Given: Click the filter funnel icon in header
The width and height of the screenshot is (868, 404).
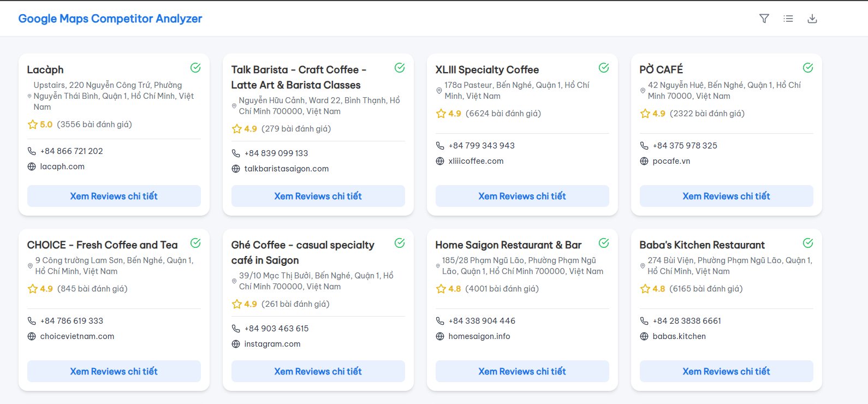Looking at the screenshot, I should (764, 19).
